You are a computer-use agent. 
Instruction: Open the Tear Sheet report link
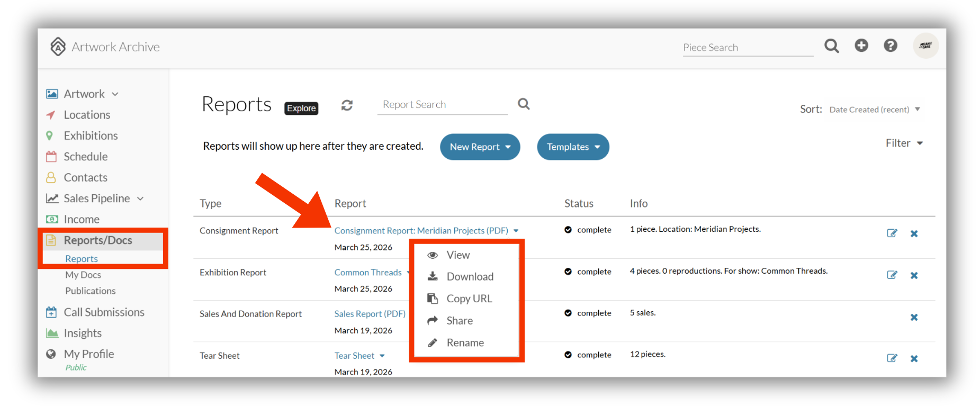[354, 356]
